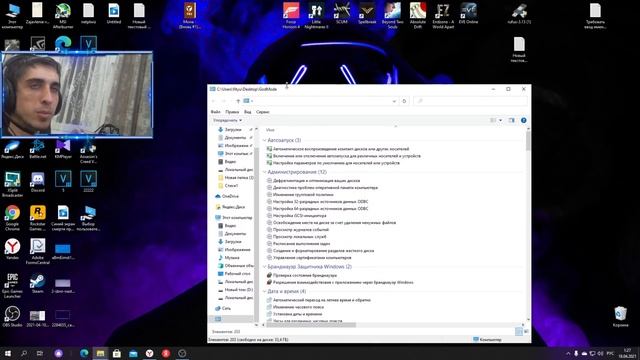Open the Windows Start menu
Image resolution: width=640 pixels, height=360 pixels.
pyautogui.click(x=8, y=353)
